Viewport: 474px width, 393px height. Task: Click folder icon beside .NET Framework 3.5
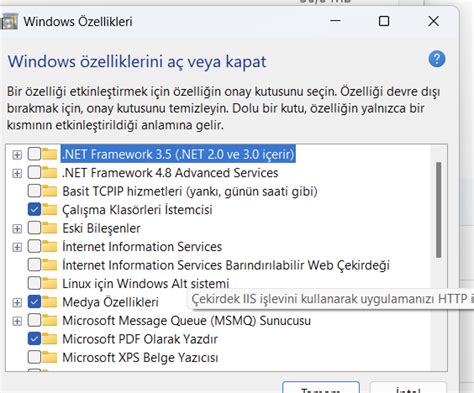click(50, 154)
